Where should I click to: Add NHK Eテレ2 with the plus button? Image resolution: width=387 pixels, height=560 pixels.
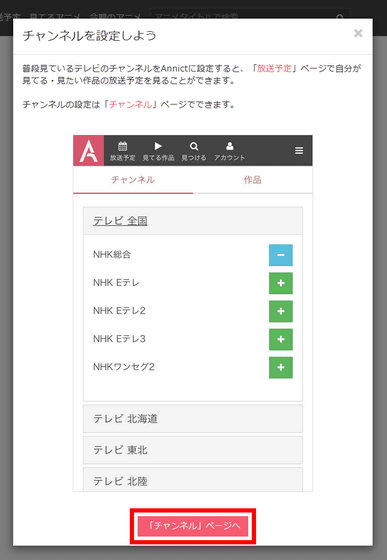tap(281, 311)
